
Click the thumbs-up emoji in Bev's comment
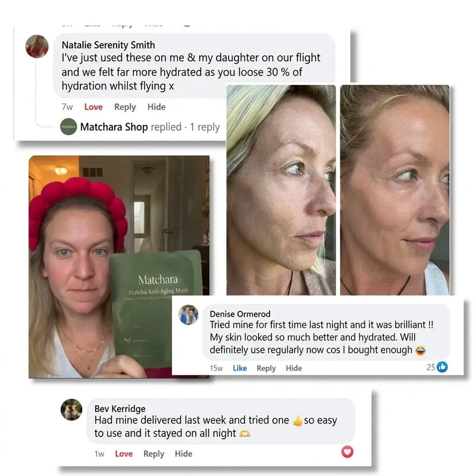[298, 421]
